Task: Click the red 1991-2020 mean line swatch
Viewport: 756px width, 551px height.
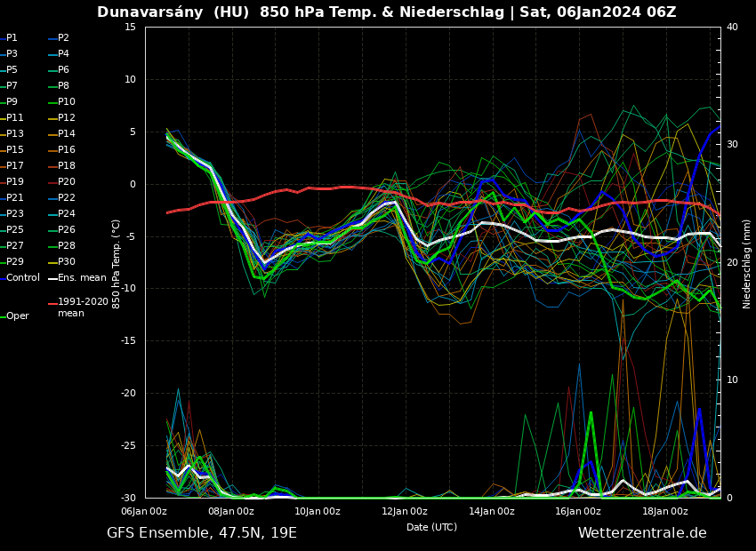Action: pos(52,303)
